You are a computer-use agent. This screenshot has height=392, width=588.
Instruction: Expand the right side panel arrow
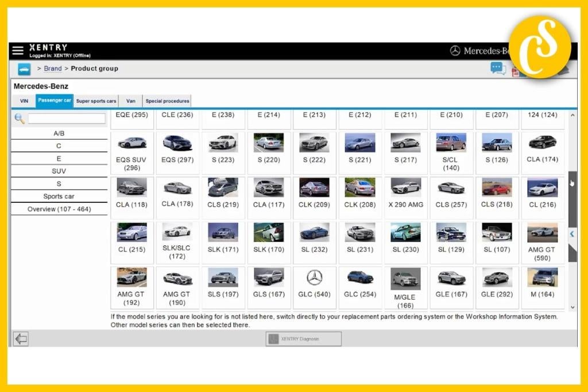tap(572, 234)
